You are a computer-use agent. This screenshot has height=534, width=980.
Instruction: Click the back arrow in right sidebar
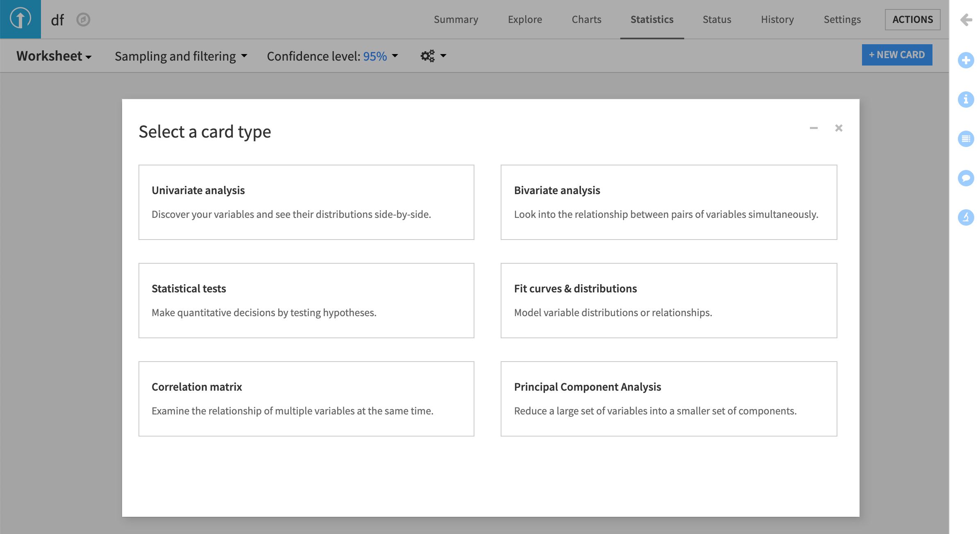pos(966,20)
